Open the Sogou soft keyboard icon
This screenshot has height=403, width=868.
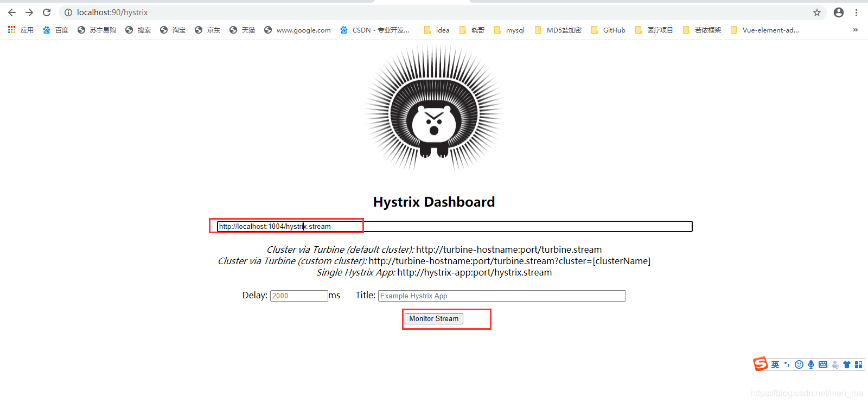[823, 364]
